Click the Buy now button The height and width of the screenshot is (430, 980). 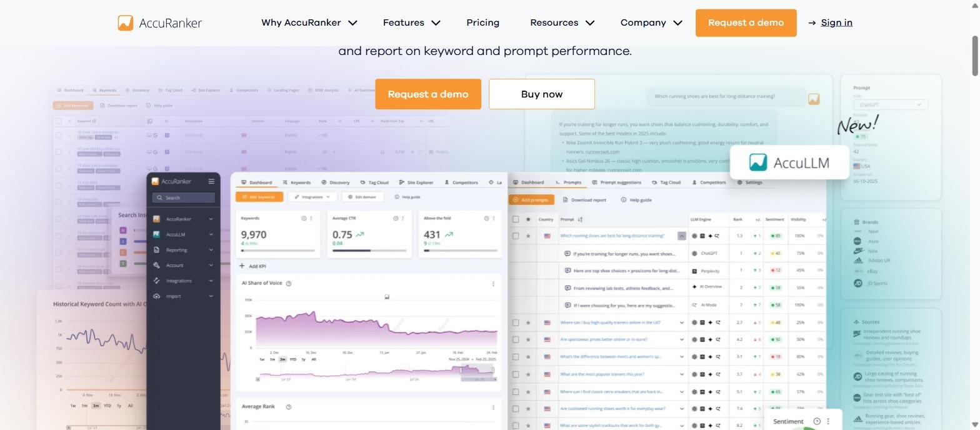(x=542, y=94)
